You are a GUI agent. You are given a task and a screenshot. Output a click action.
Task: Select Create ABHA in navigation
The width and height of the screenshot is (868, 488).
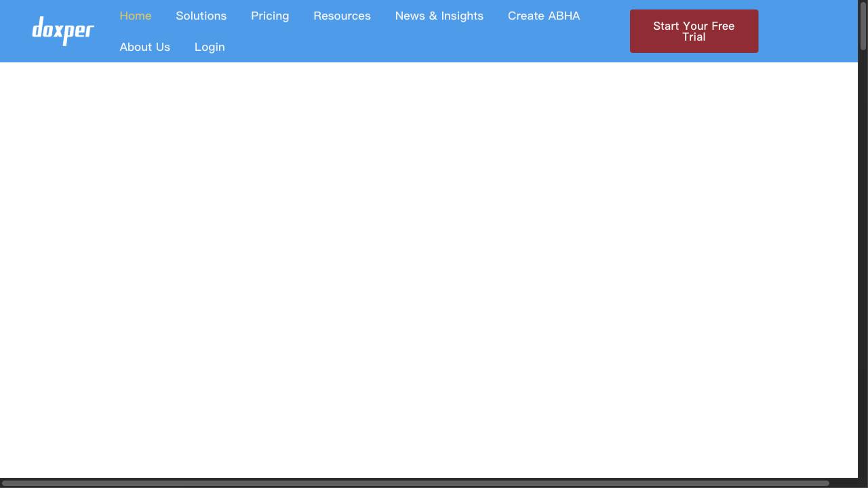[x=544, y=16]
